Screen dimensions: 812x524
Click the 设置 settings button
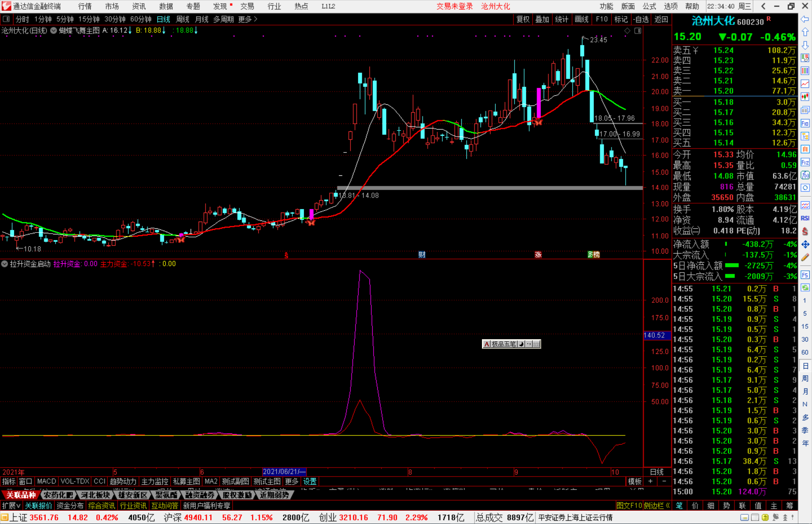310,482
